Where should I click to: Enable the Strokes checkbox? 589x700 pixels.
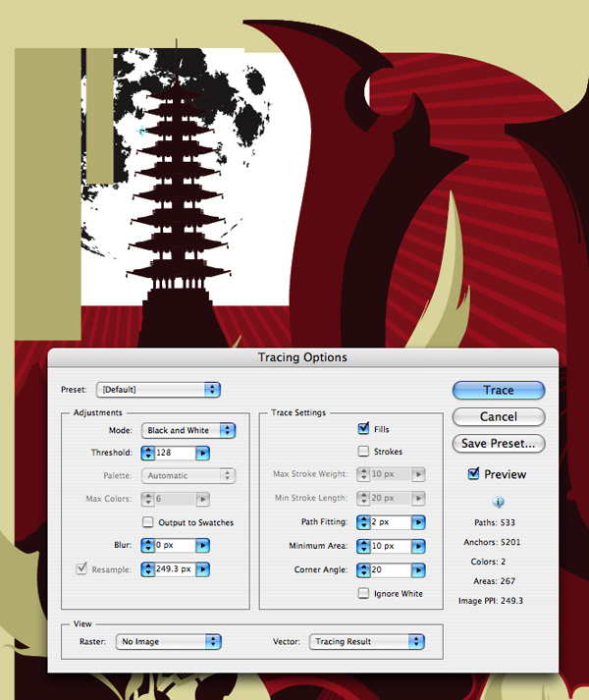(x=363, y=452)
